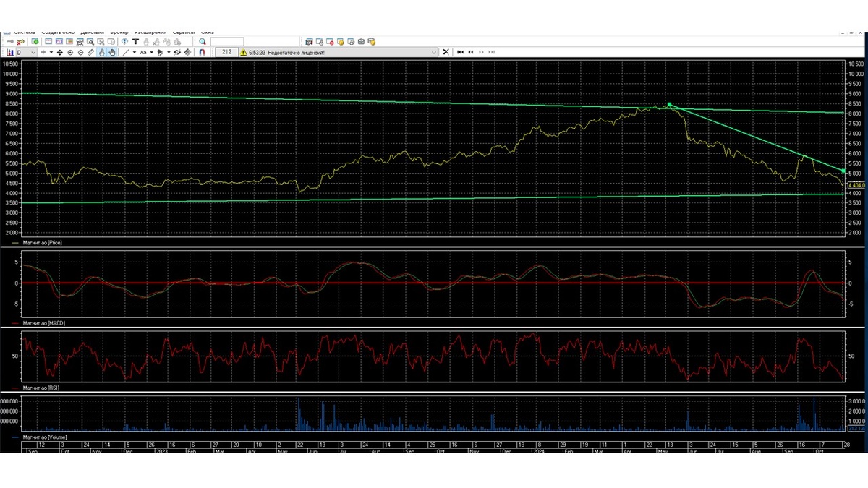Screen dimensions: 868x488
Task: Click the zoom out circle icon
Action: point(80,52)
